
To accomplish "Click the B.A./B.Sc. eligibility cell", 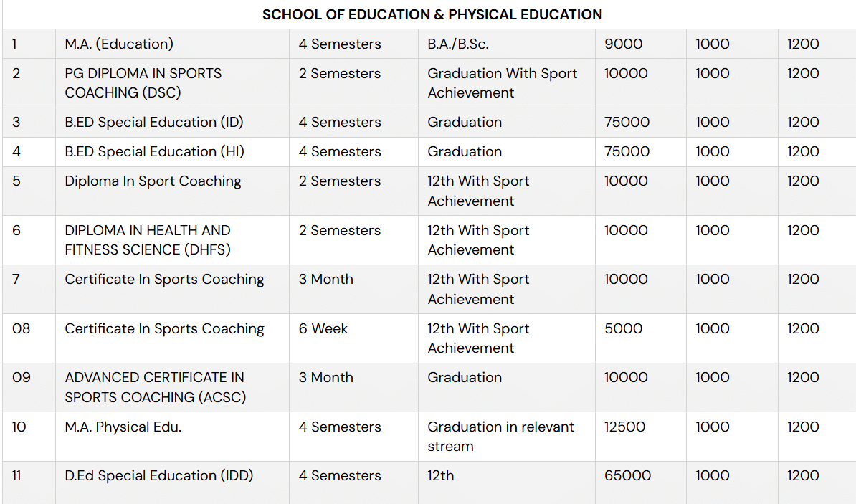I will 457,44.
